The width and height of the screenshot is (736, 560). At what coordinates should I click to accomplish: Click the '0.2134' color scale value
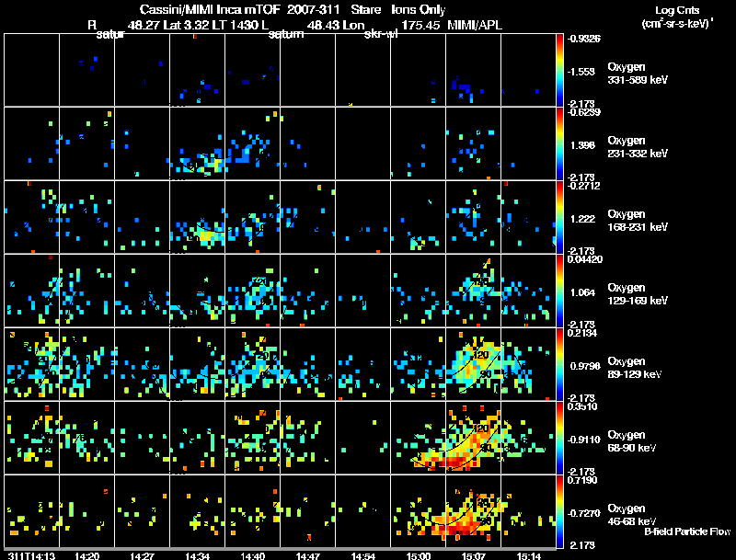tap(582, 333)
